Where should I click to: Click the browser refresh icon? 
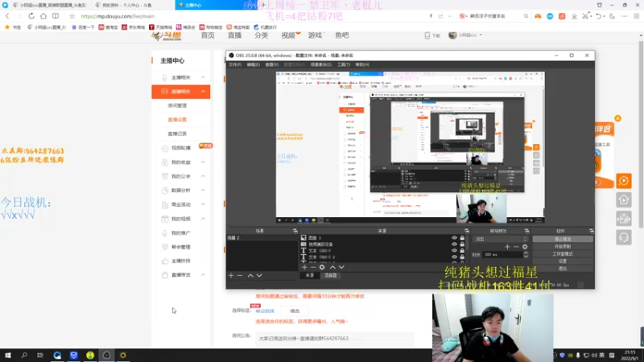[31, 16]
